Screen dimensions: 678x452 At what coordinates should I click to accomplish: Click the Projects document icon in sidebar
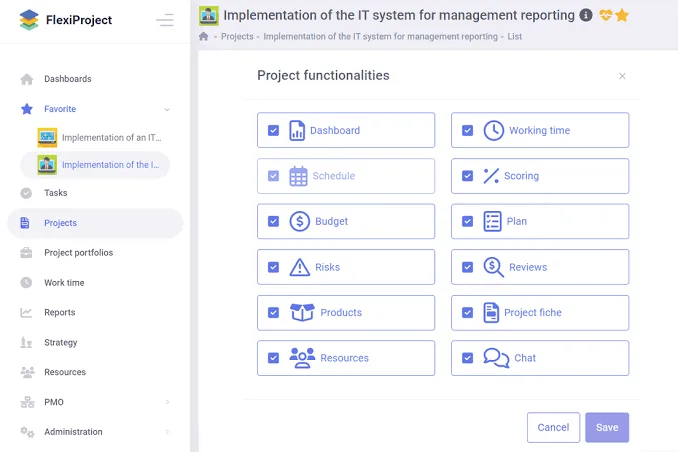pos(25,223)
